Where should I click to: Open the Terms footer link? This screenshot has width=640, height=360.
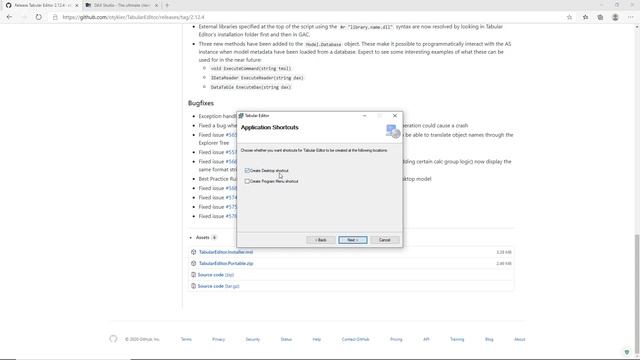(x=186, y=340)
